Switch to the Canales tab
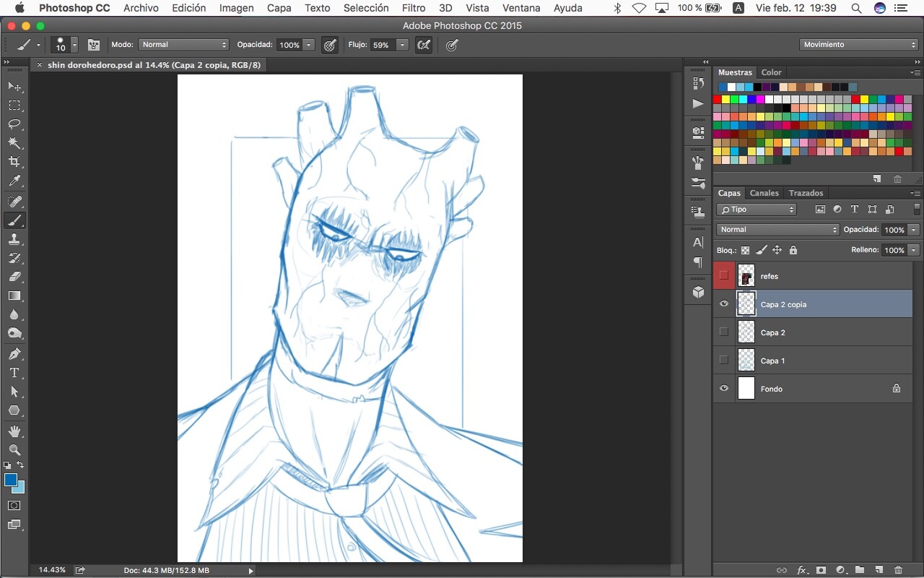 [764, 193]
